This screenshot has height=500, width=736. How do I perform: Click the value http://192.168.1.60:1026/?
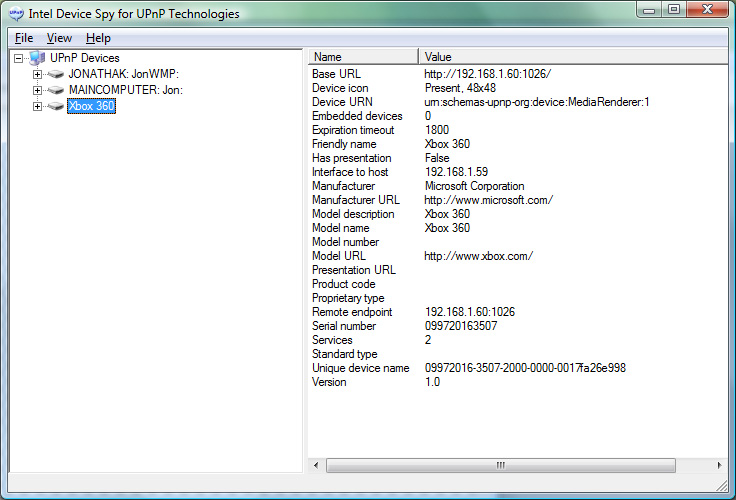(x=487, y=74)
